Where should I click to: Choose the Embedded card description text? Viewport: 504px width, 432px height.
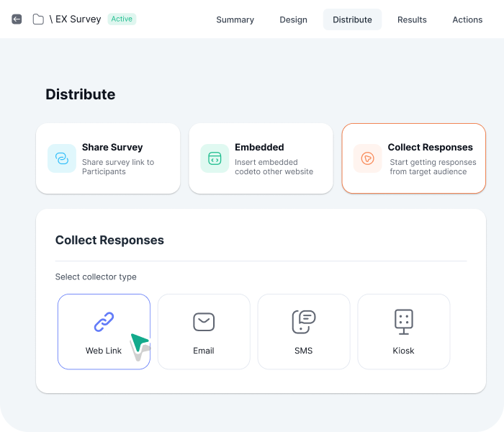274,167
